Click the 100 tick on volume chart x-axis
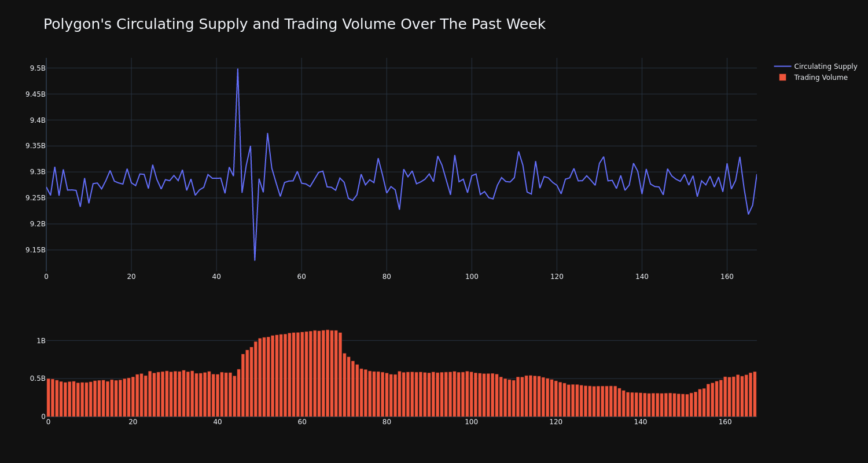This screenshot has width=868, height=463. tap(472, 422)
